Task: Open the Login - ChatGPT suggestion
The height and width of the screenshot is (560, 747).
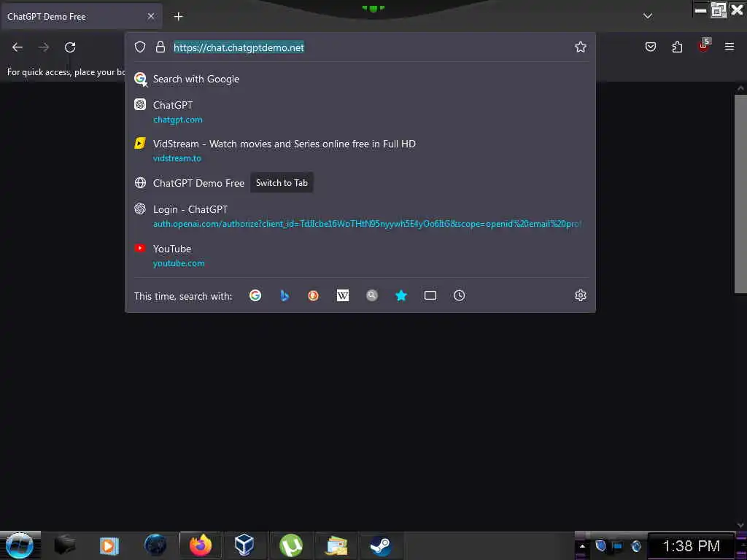Action: (360, 216)
